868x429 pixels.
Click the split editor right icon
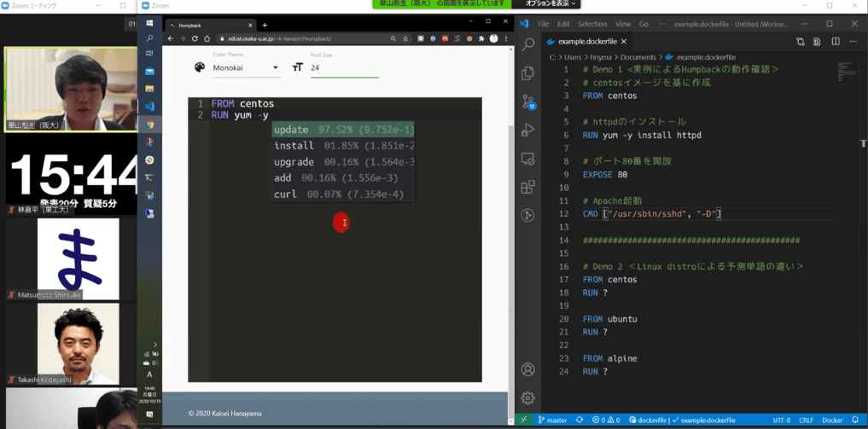tap(836, 41)
